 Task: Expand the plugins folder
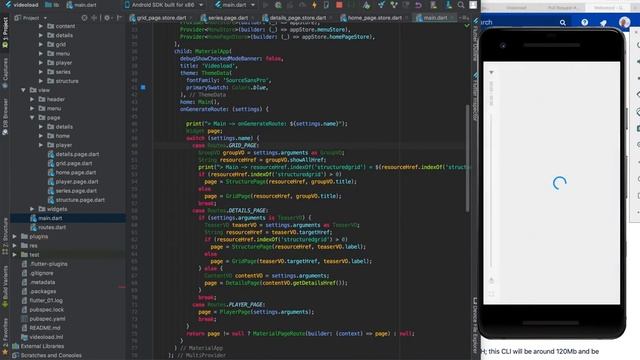click(15, 236)
